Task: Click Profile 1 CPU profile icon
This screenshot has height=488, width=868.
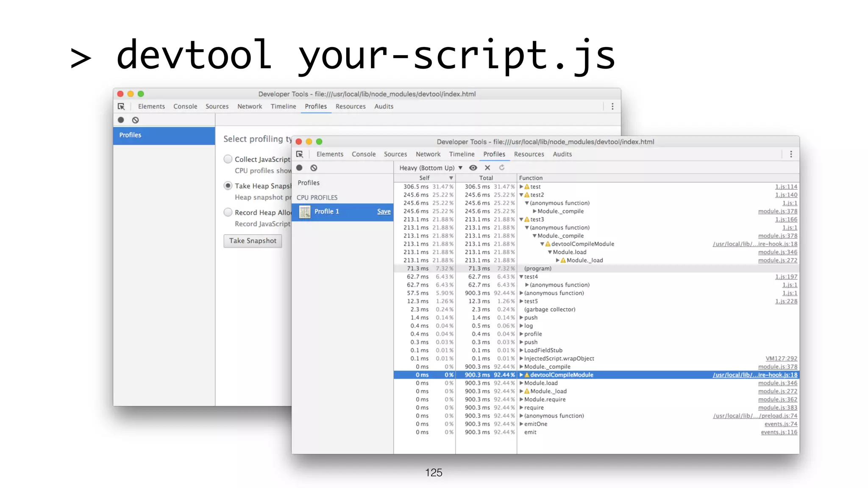Action: 305,211
